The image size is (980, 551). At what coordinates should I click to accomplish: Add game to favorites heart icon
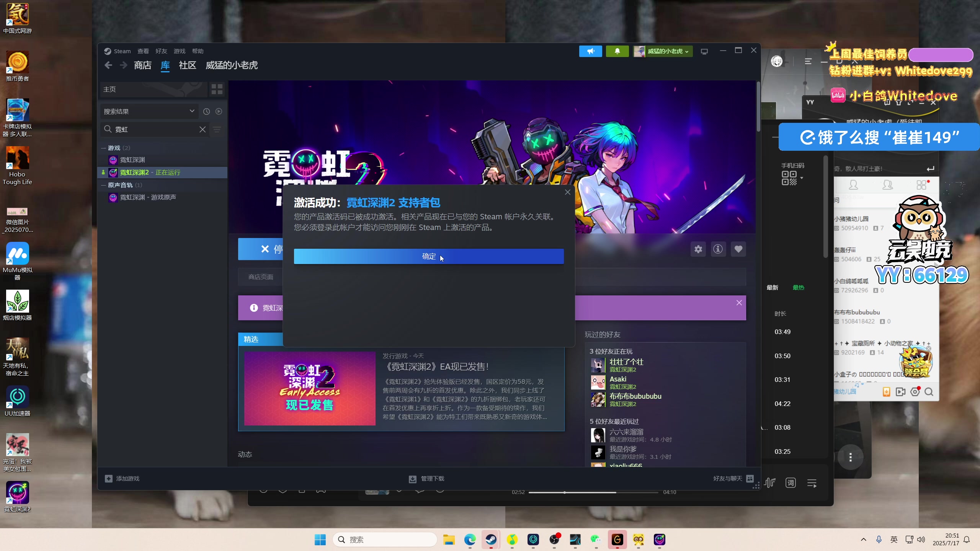738,249
